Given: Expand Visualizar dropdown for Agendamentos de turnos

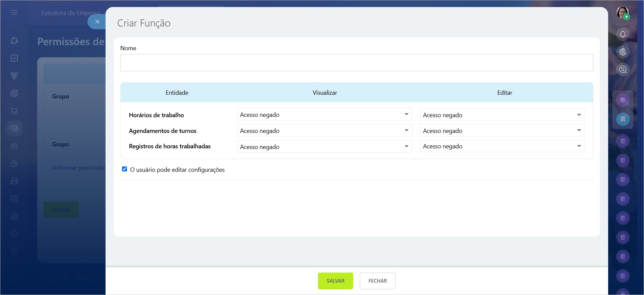Looking at the screenshot, I should pyautogui.click(x=324, y=131).
